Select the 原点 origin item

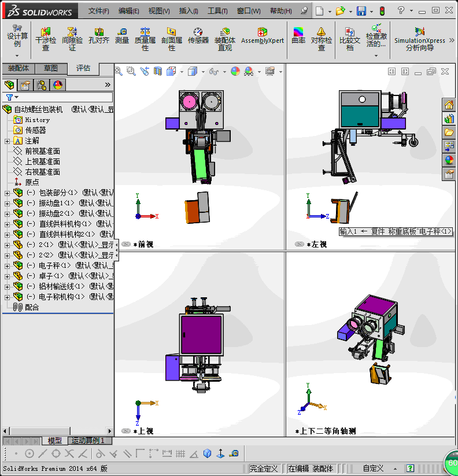[x=27, y=182]
